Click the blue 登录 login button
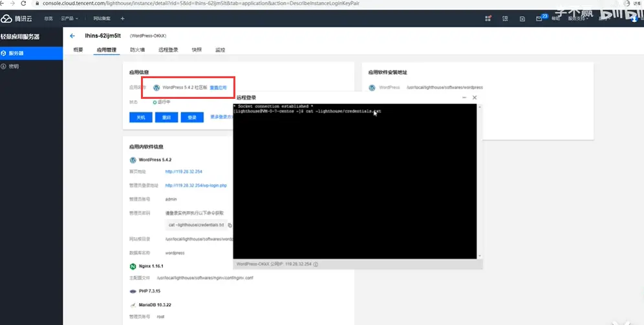This screenshot has width=644, height=325. [192, 118]
